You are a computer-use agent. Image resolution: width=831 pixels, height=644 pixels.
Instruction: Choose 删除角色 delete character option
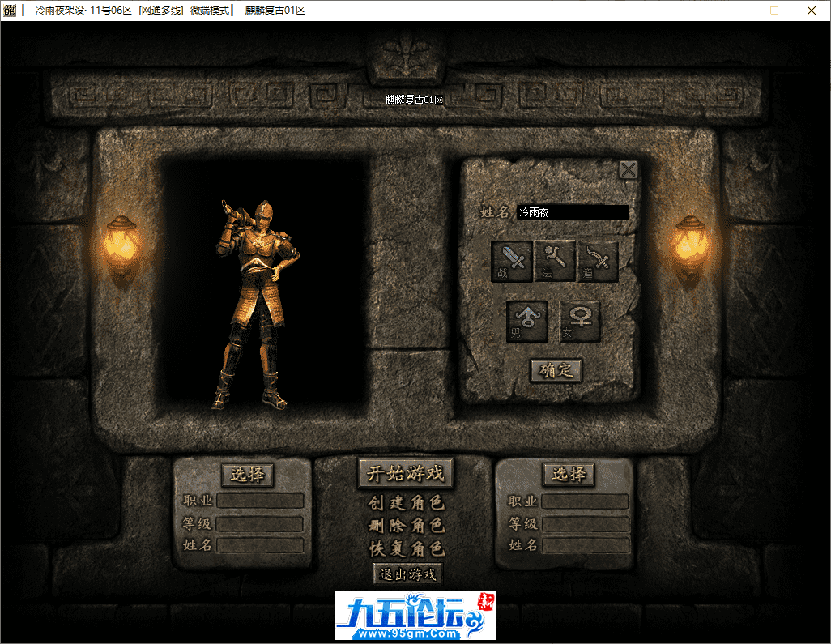click(x=407, y=525)
